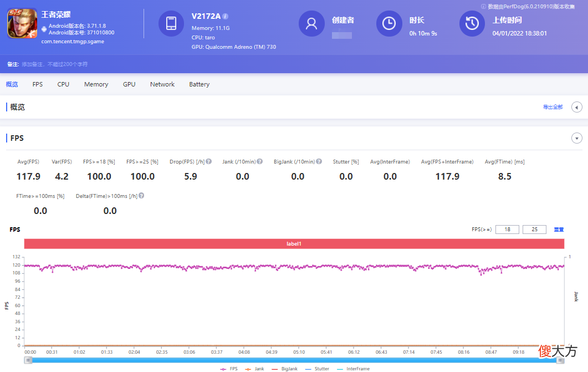This screenshot has width=588, height=372.
Task: Open the Memory tab
Action: (x=96, y=84)
